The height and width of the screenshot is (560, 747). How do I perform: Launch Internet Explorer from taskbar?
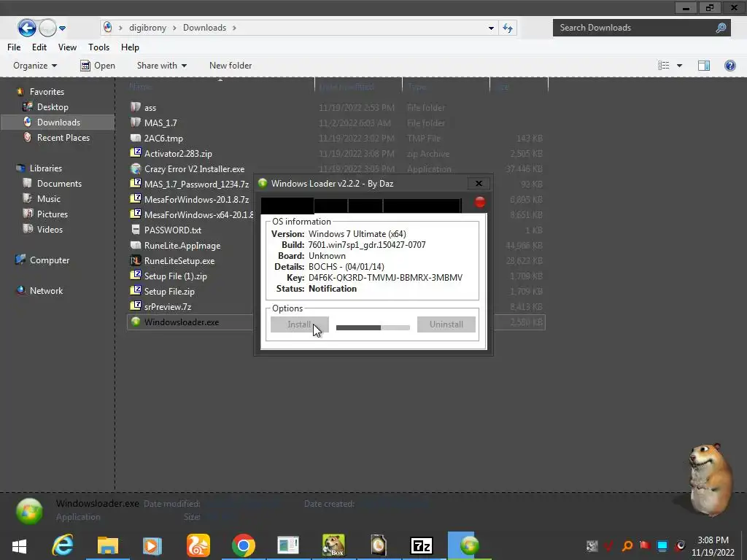click(63, 545)
